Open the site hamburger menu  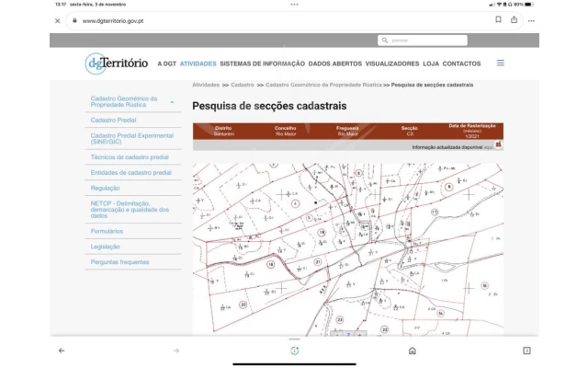(501, 63)
